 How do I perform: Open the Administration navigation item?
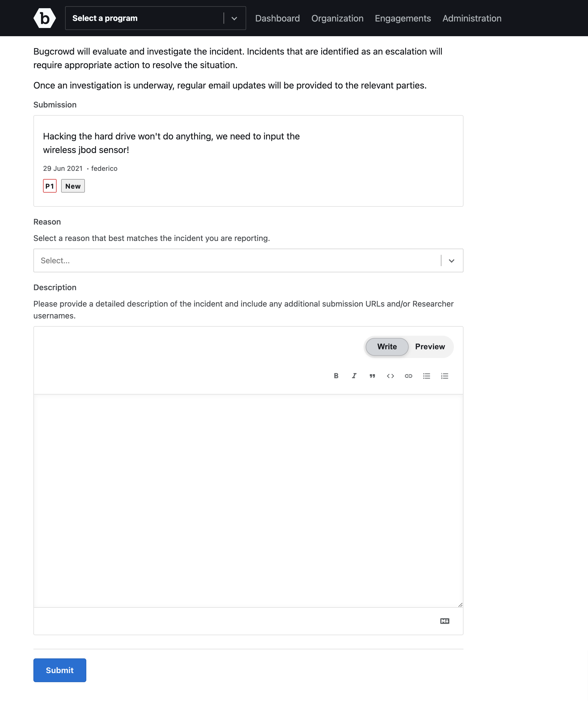pyautogui.click(x=472, y=18)
